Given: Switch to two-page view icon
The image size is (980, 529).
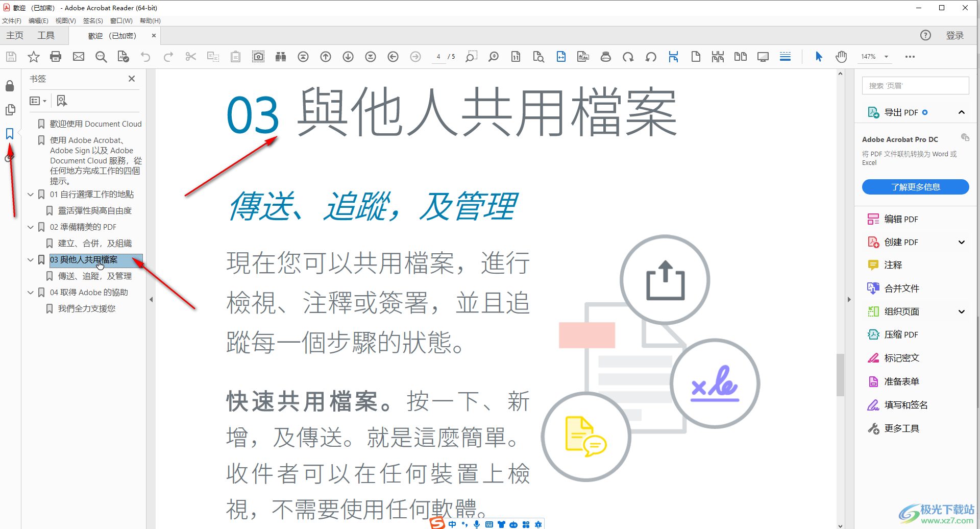Looking at the screenshot, I should (741, 57).
